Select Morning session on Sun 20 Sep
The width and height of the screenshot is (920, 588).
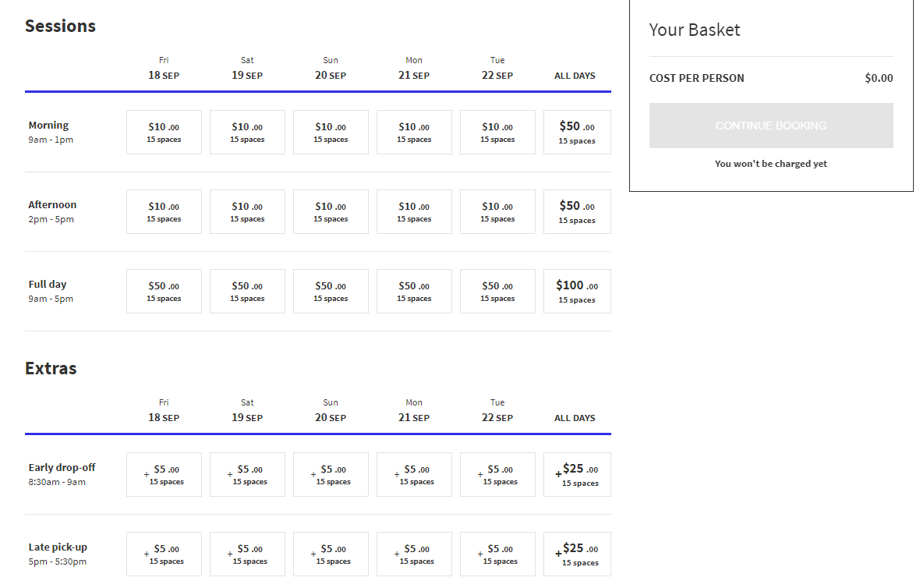(331, 132)
